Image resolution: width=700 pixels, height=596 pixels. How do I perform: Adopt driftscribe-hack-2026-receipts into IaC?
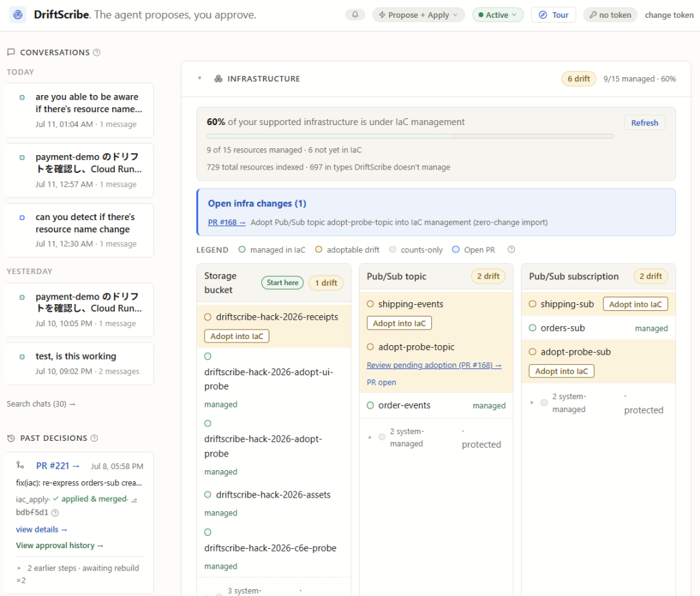(x=237, y=336)
